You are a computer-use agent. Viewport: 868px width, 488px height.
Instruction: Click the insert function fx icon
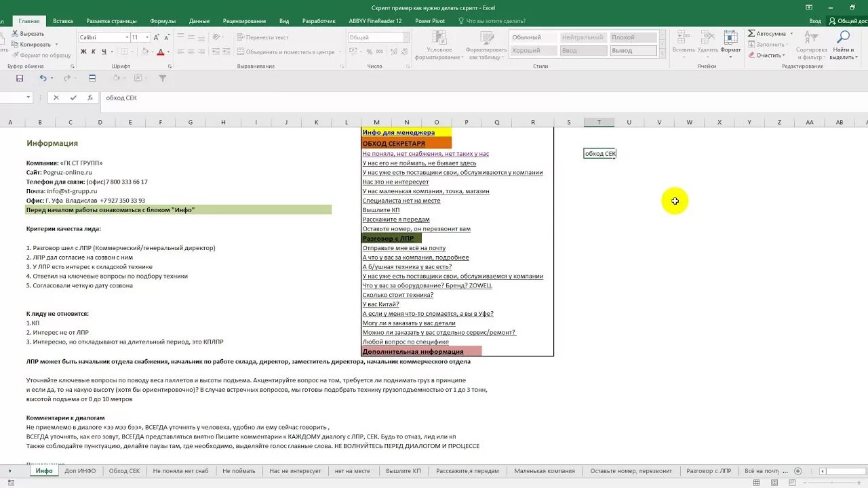[90, 98]
